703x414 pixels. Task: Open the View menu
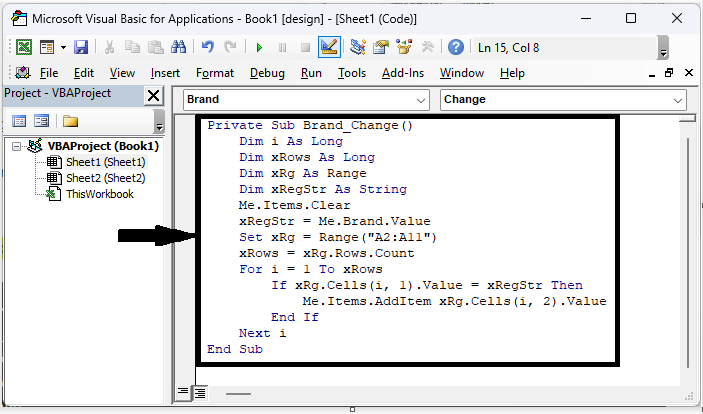pyautogui.click(x=122, y=73)
